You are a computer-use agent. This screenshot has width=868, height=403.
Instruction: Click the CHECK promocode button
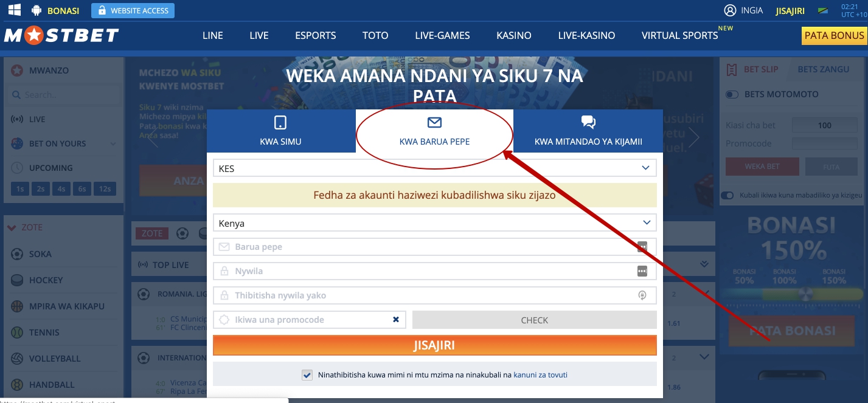pyautogui.click(x=535, y=320)
